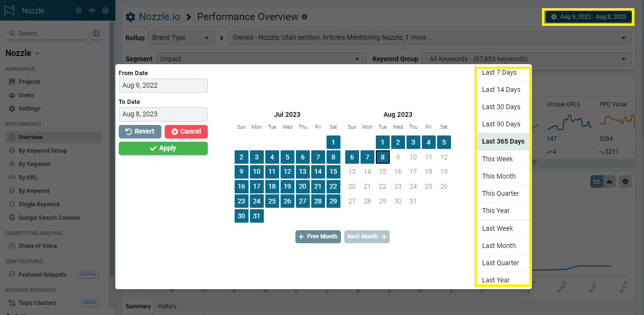Viewport: 644px width, 315px height.
Task: Click the Nozzle.io breadcrumb link
Action: (x=159, y=17)
